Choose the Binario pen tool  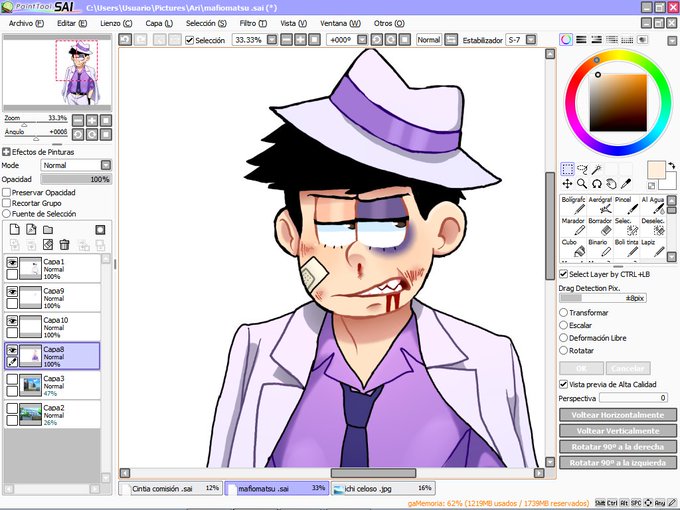point(600,248)
